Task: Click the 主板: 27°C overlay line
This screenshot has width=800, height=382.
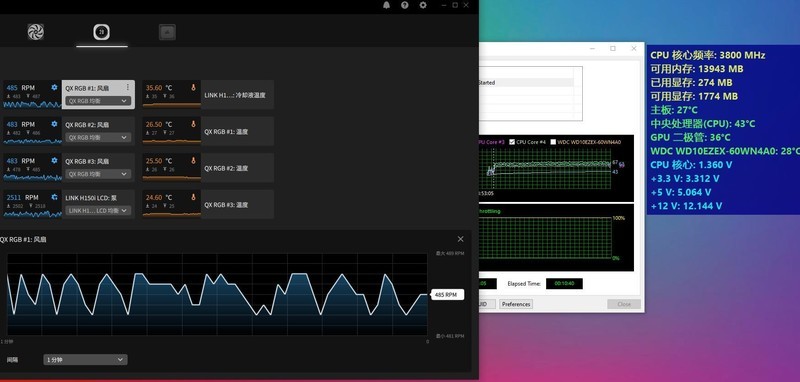Action: pyautogui.click(x=674, y=110)
